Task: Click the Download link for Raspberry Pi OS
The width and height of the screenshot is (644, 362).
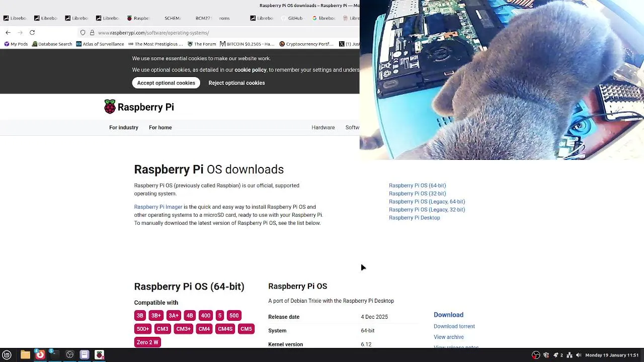Action: (448, 315)
